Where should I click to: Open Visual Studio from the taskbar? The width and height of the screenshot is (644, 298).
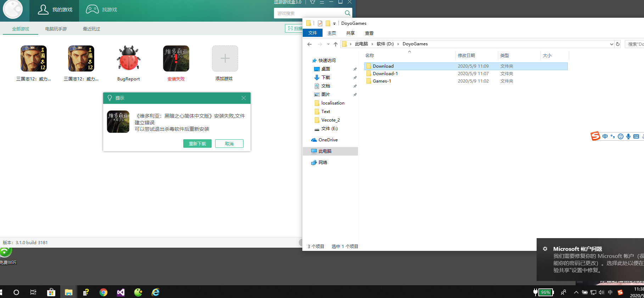[x=121, y=292]
